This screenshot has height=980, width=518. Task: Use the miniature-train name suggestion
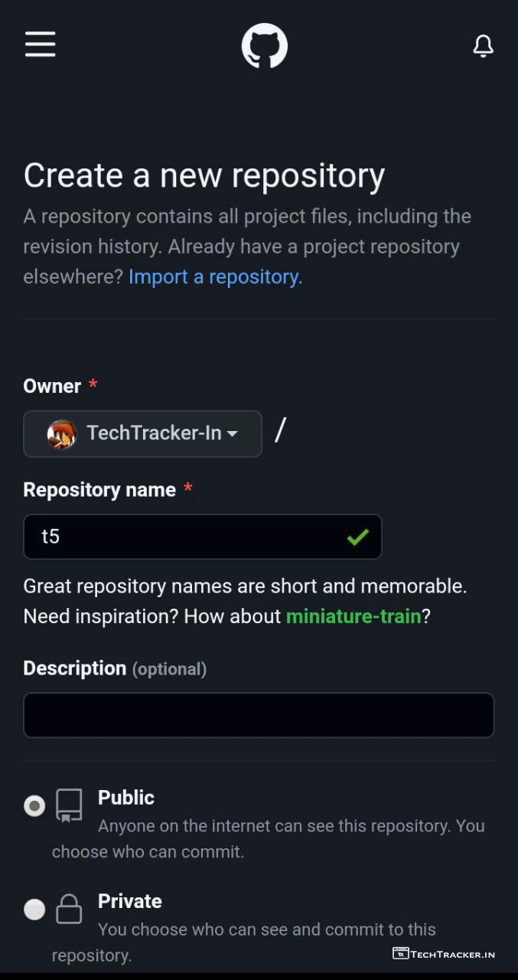point(353,616)
